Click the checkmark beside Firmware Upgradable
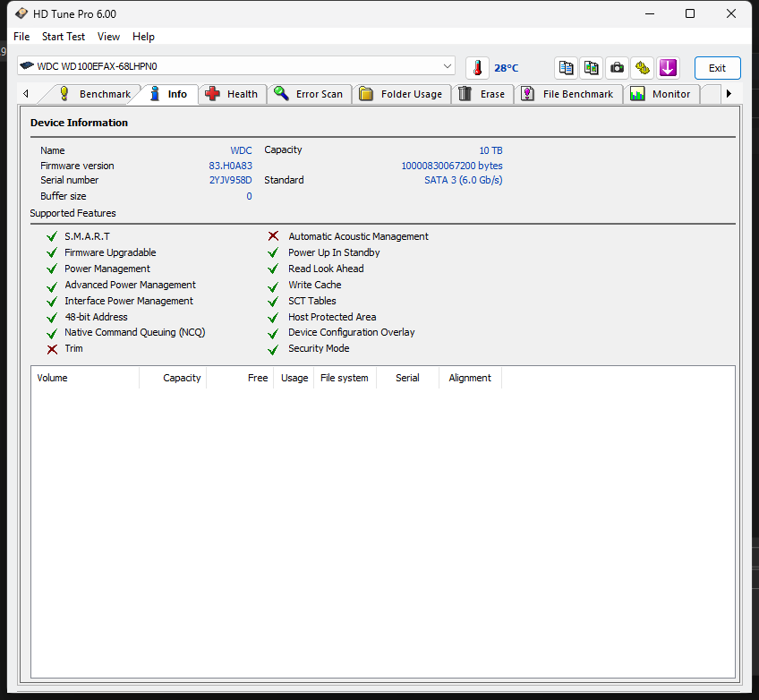The width and height of the screenshot is (759, 700). coord(52,252)
